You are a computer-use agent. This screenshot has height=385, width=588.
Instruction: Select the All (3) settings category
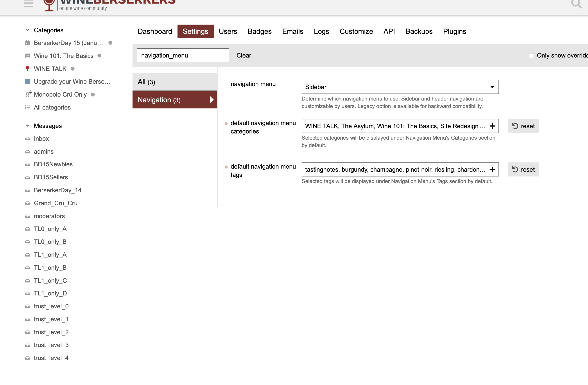pyautogui.click(x=175, y=82)
